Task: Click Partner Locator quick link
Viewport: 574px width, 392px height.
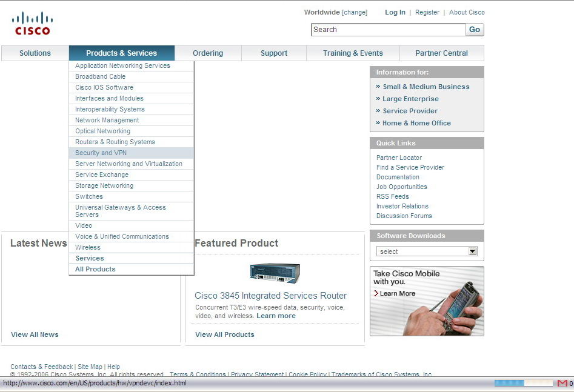Action: point(399,158)
